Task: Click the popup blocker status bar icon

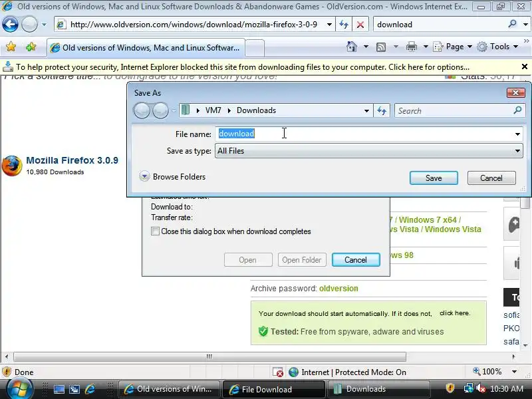Action: 278,372
